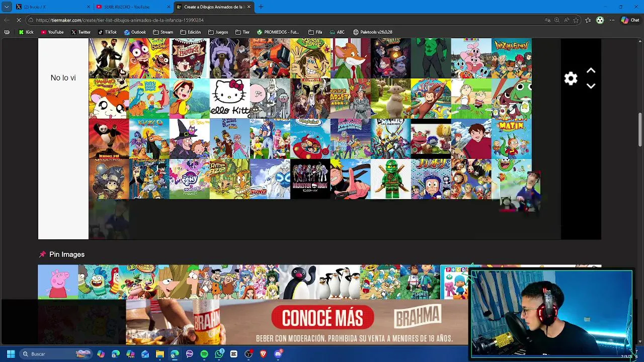644x362 pixels.
Task: Toggle the favorites bar icon on the left
Action: click(7, 32)
